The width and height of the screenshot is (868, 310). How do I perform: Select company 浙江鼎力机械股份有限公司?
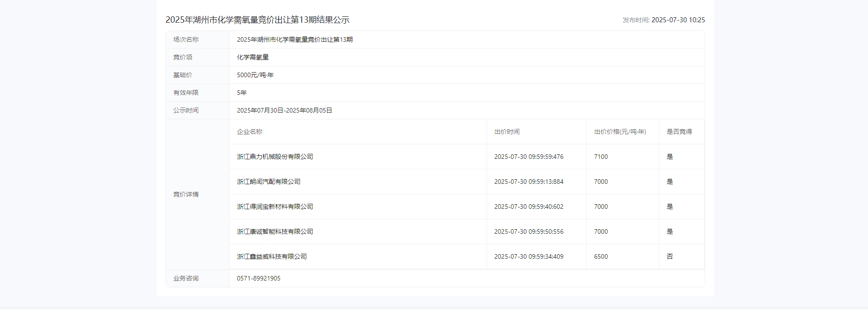tap(275, 157)
